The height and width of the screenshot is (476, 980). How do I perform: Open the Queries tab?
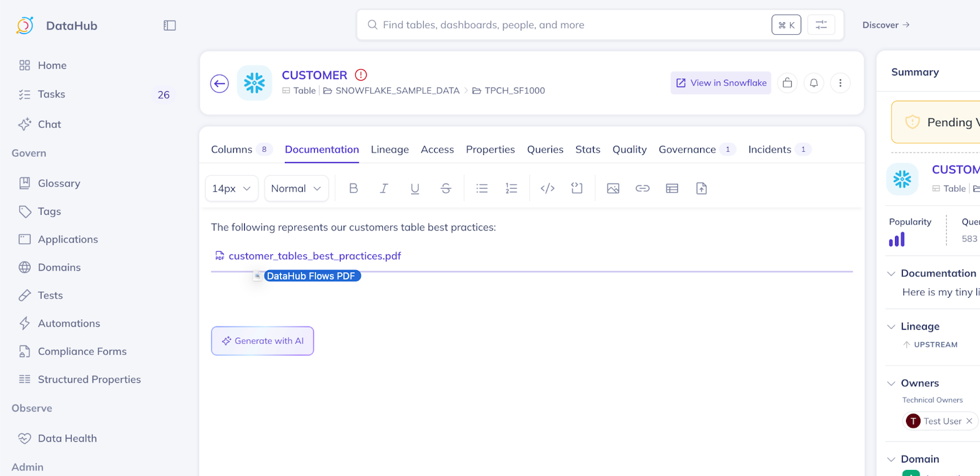click(x=545, y=149)
